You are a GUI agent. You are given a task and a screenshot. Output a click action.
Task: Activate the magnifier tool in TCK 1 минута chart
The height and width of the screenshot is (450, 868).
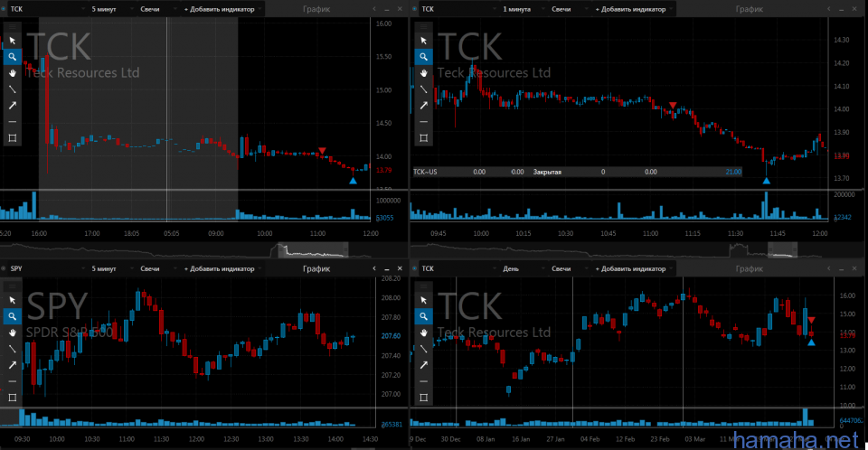(x=423, y=57)
